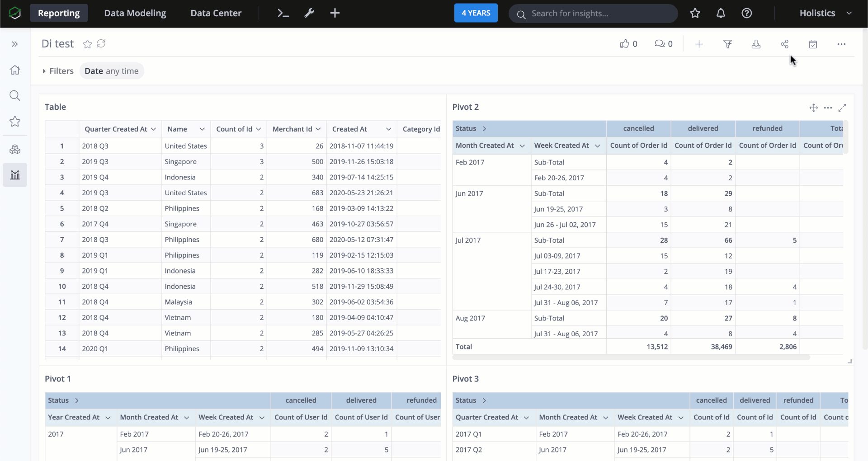868x461 pixels.
Task: Open Month Created At dropdown in Pivot 2
Action: (522, 146)
